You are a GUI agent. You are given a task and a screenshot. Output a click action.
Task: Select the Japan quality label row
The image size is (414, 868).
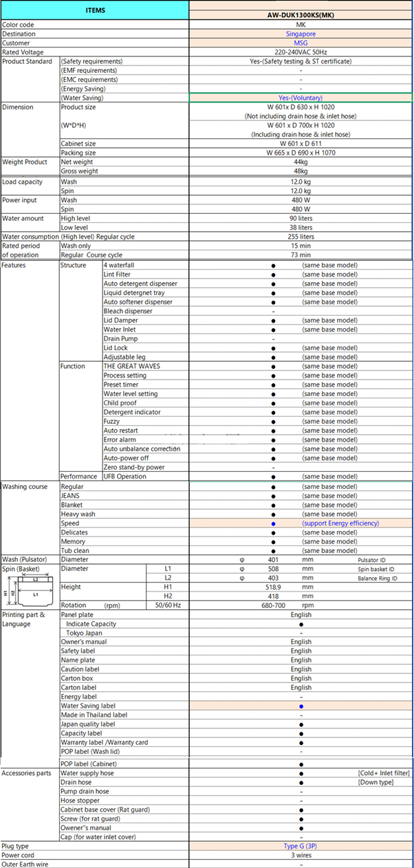pos(87,724)
